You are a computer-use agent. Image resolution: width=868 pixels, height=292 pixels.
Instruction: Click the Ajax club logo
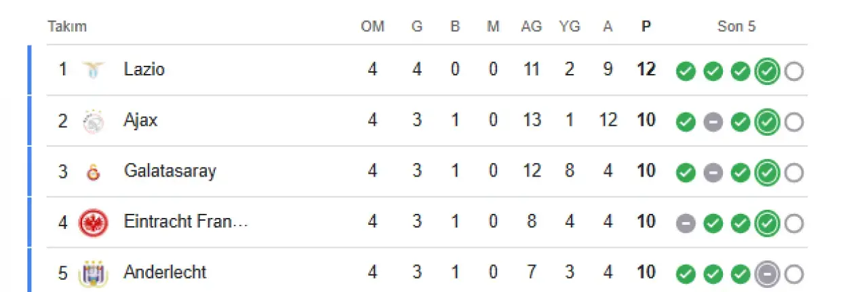(93, 121)
